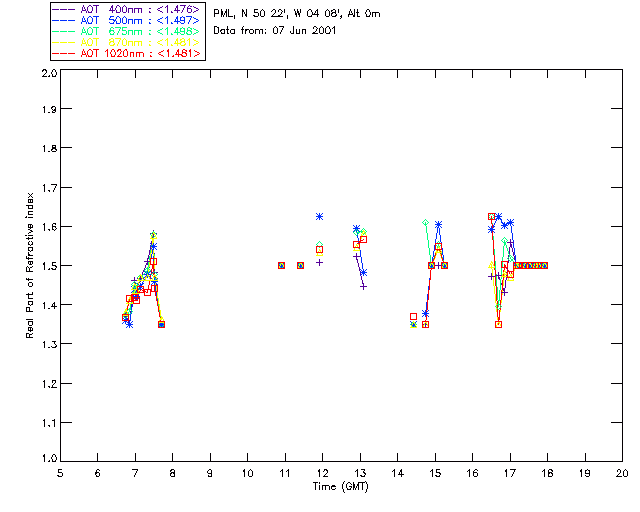
Task: Click the Real Part of Refractive index axis title
Action: tap(29, 265)
